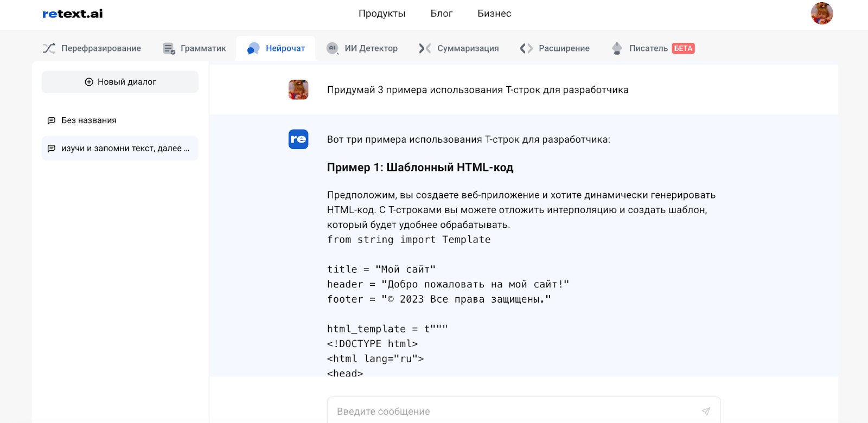Click chat icon beside Без названия
Image resolution: width=868 pixels, height=423 pixels.
click(52, 120)
